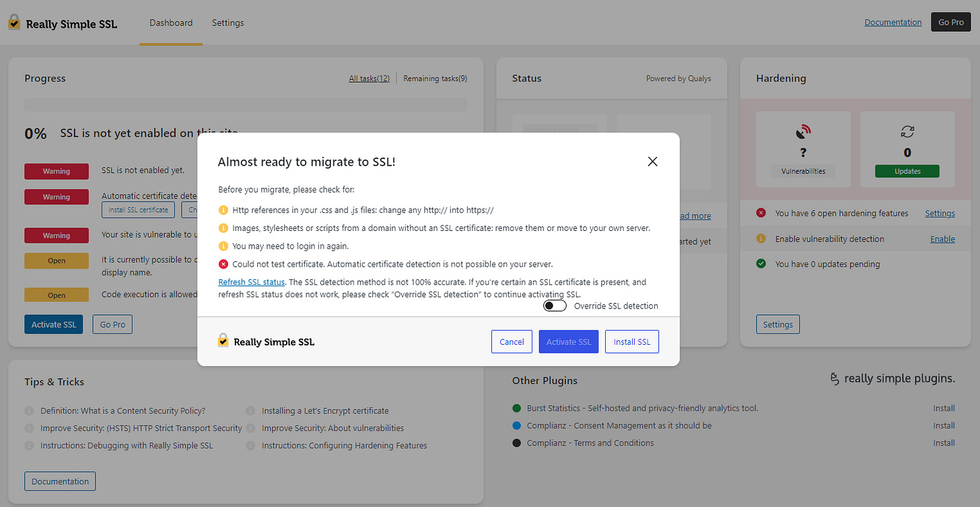Image resolution: width=980 pixels, height=507 pixels.
Task: Click Warning badge for SSL not enabled
Action: [x=57, y=171]
